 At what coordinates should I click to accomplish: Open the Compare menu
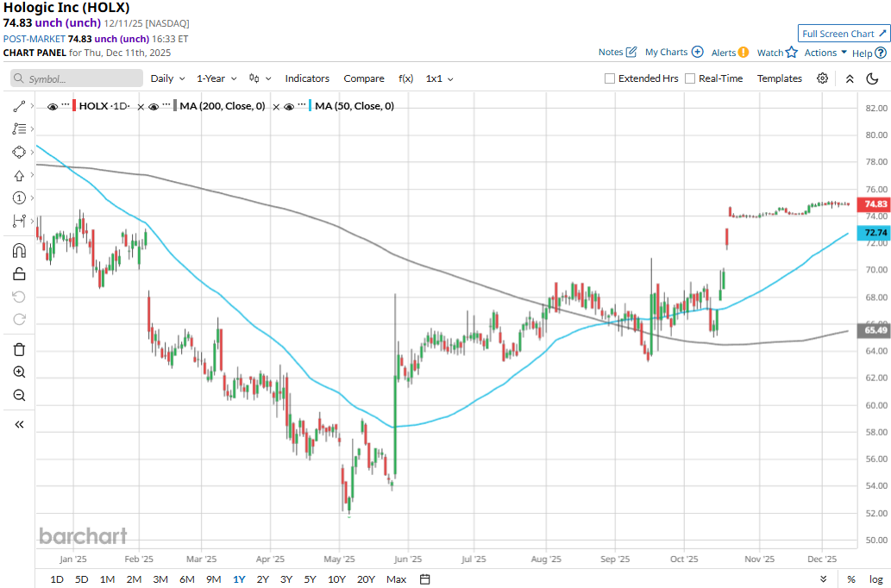pos(364,78)
